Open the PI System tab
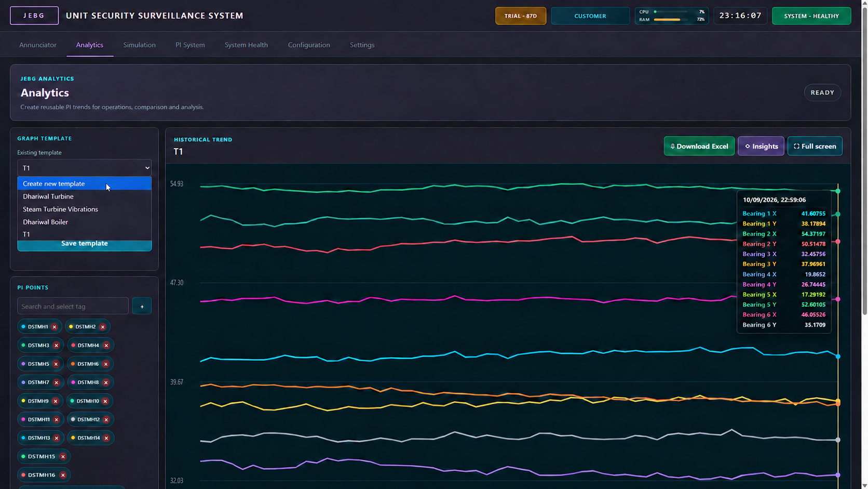Screen dimensions: 868x489 click(x=190, y=45)
